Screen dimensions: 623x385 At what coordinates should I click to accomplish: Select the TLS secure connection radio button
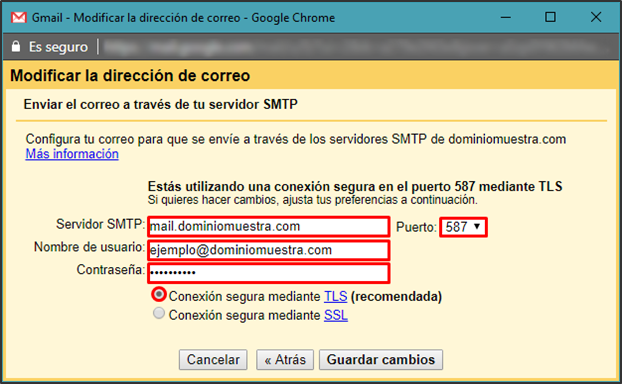159,294
